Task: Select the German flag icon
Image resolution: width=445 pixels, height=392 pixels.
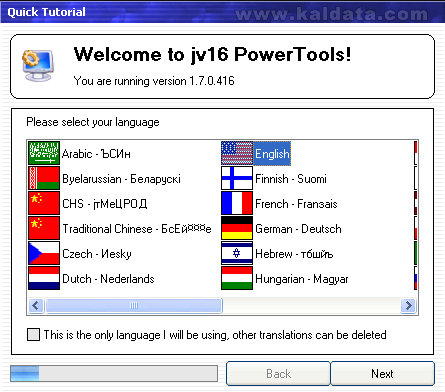Action: 237,228
